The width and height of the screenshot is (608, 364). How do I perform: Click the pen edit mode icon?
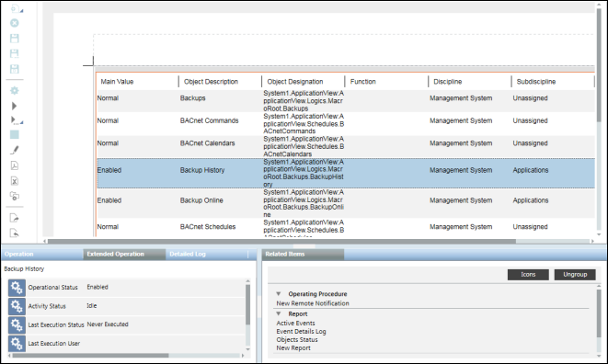[15, 150]
